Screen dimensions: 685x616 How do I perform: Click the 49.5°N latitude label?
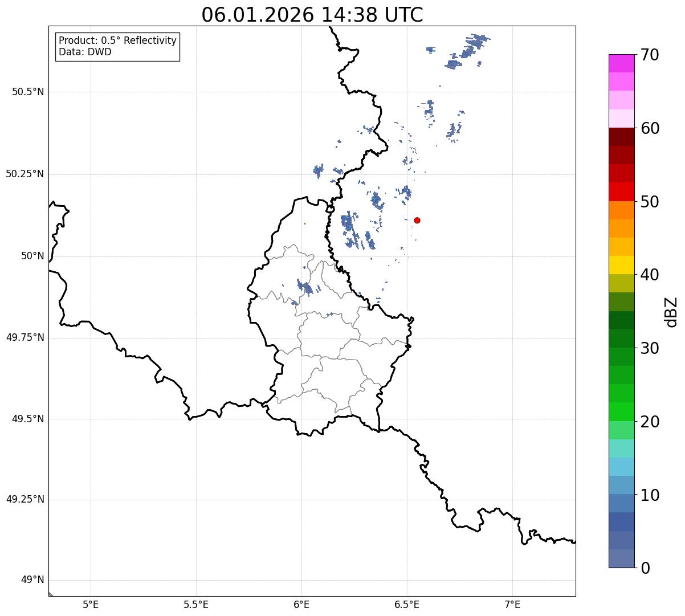click(28, 419)
